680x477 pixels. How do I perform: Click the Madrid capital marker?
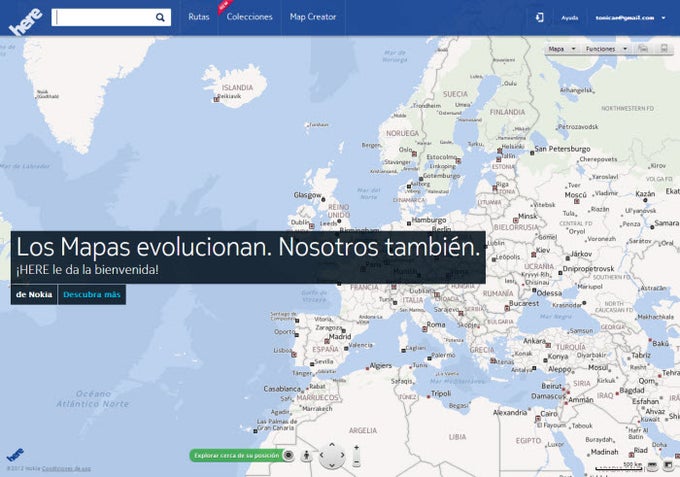coord(327,342)
